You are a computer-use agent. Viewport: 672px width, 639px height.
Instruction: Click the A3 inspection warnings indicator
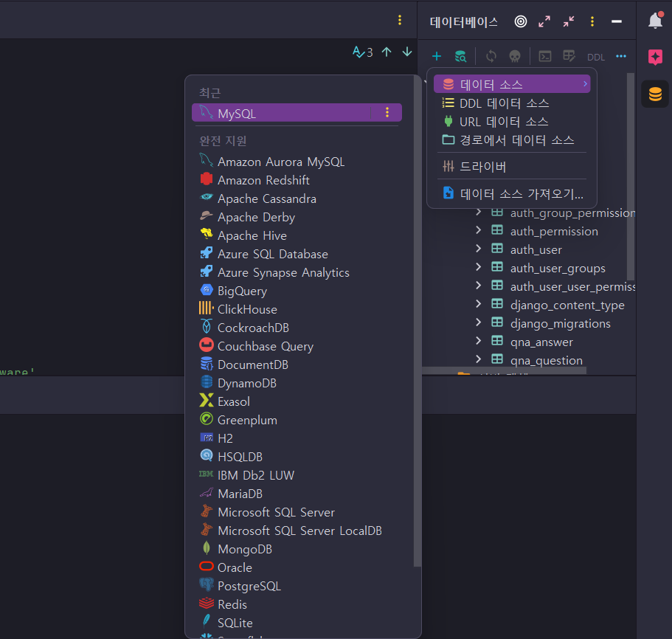click(363, 52)
